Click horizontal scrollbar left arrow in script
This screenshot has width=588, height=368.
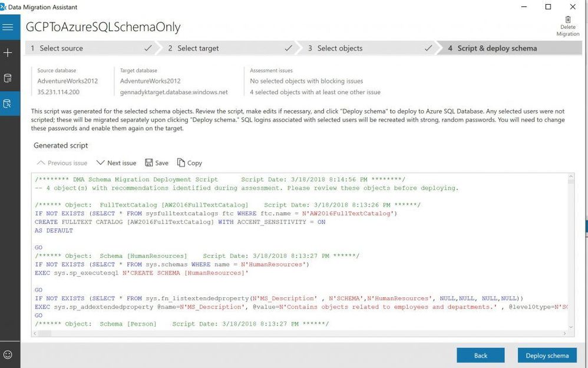tap(35, 333)
